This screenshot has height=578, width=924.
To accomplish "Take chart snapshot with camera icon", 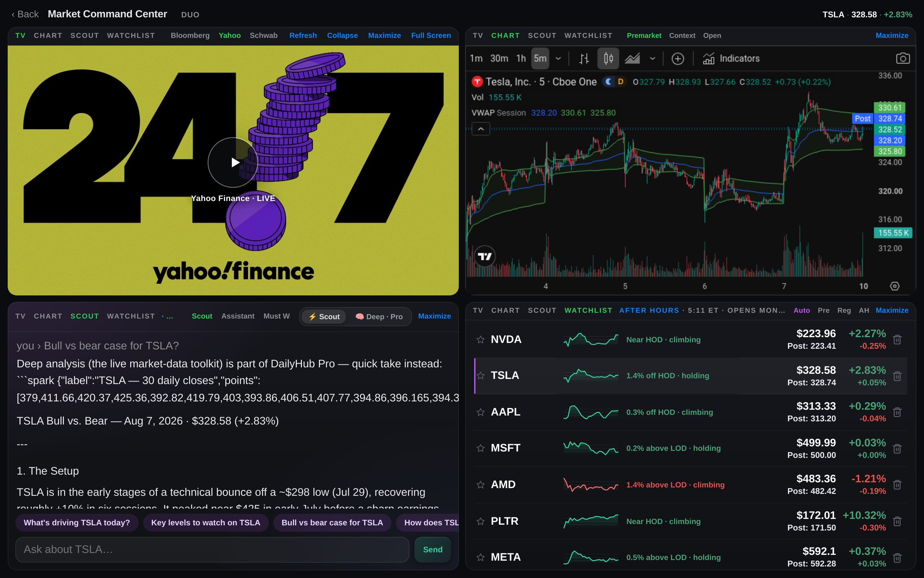I will (x=903, y=58).
